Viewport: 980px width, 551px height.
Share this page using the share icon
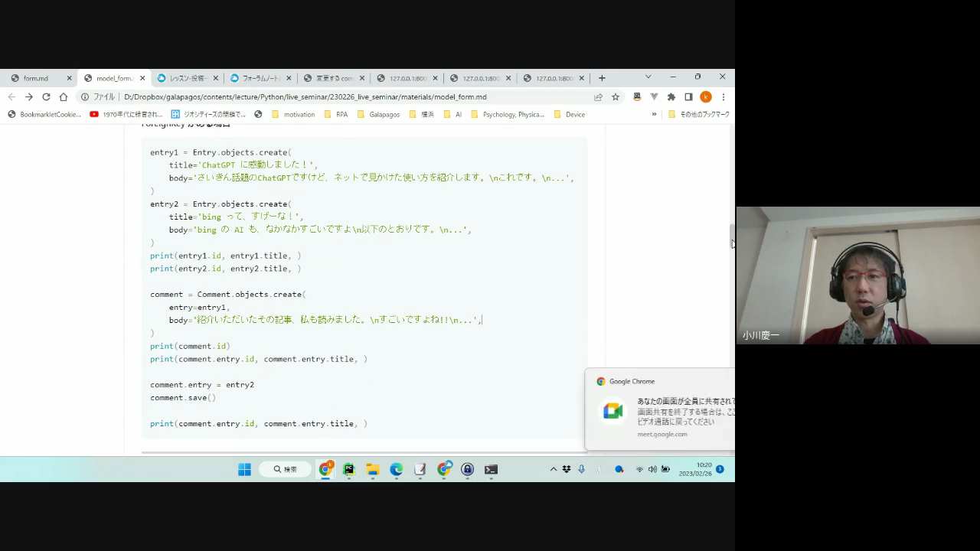[x=598, y=97]
